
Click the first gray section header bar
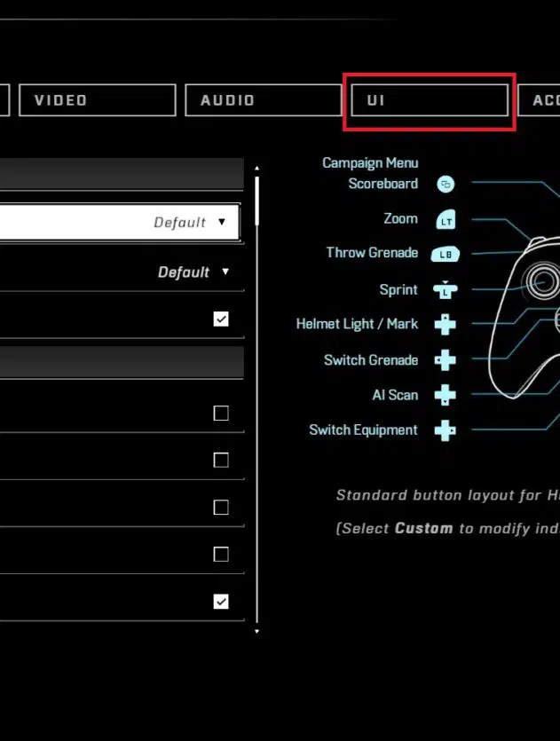click(122, 175)
